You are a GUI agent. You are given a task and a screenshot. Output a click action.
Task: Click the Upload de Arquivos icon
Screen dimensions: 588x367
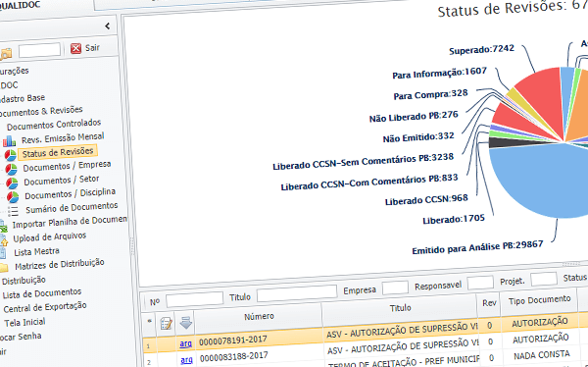click(x=4, y=240)
